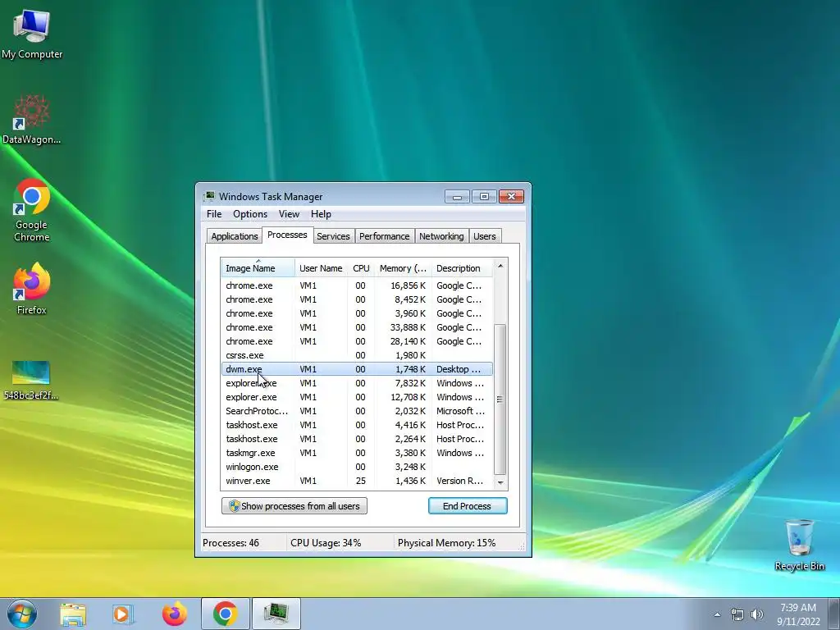Image resolution: width=840 pixels, height=630 pixels.
Task: Open the Windows Start menu orb
Action: 22,614
